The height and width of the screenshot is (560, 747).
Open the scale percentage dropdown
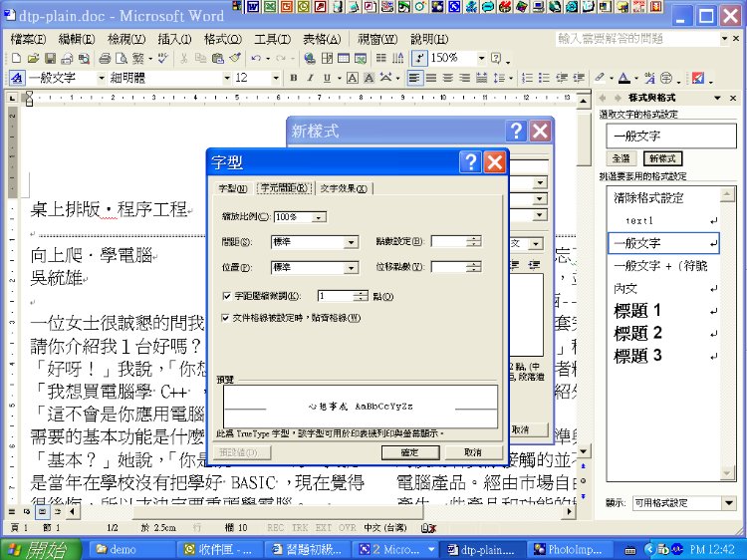pos(319,217)
